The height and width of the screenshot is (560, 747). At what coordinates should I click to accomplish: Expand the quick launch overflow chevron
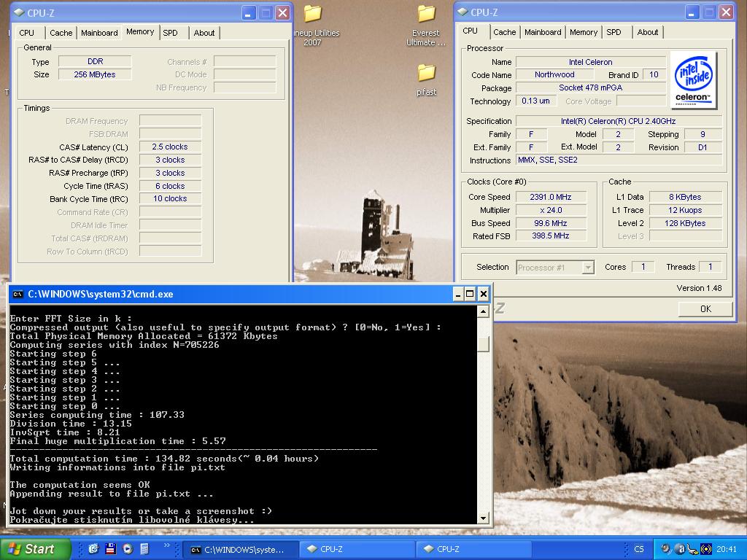[x=166, y=545]
